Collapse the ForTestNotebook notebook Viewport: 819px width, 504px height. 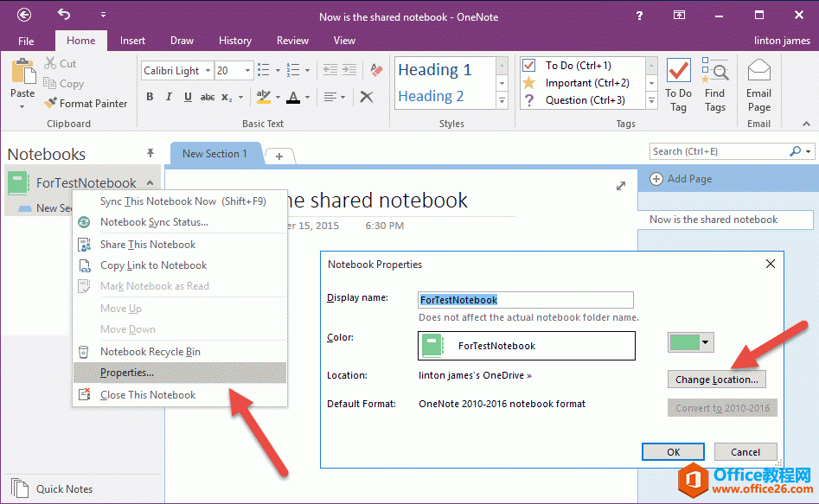click(x=150, y=182)
